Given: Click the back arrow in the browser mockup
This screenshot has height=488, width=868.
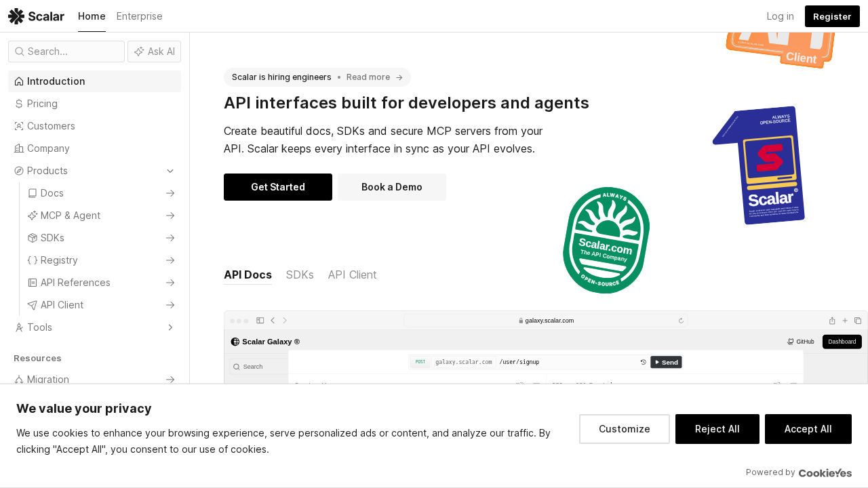Looking at the screenshot, I should (273, 321).
